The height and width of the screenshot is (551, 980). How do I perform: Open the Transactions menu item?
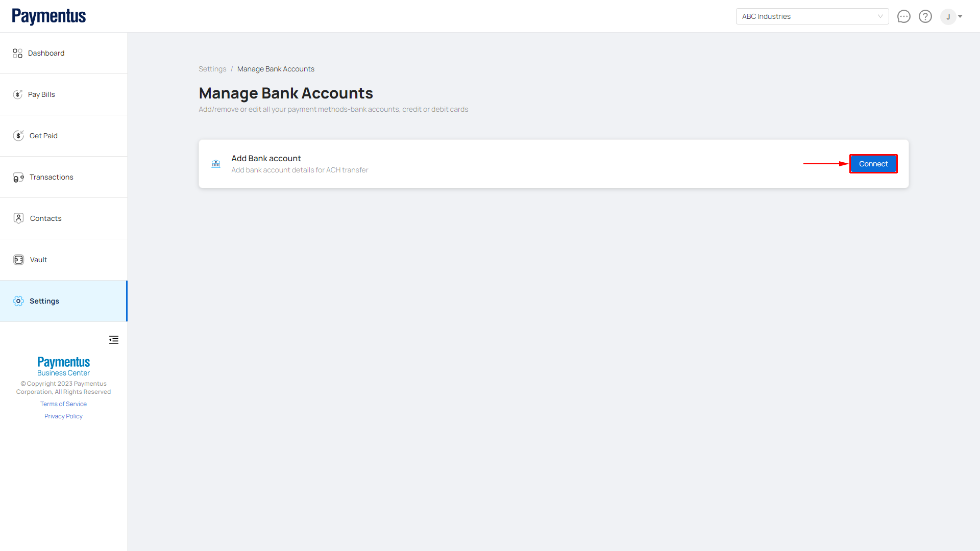pos(51,177)
